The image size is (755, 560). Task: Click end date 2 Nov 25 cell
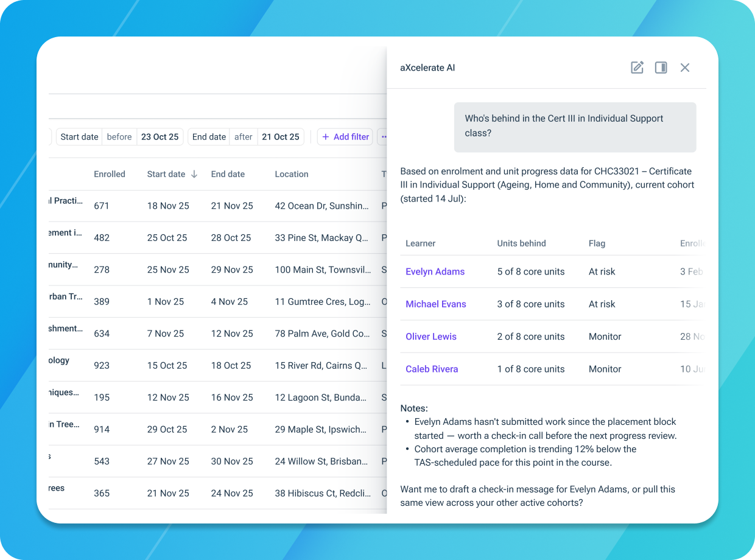click(x=230, y=429)
